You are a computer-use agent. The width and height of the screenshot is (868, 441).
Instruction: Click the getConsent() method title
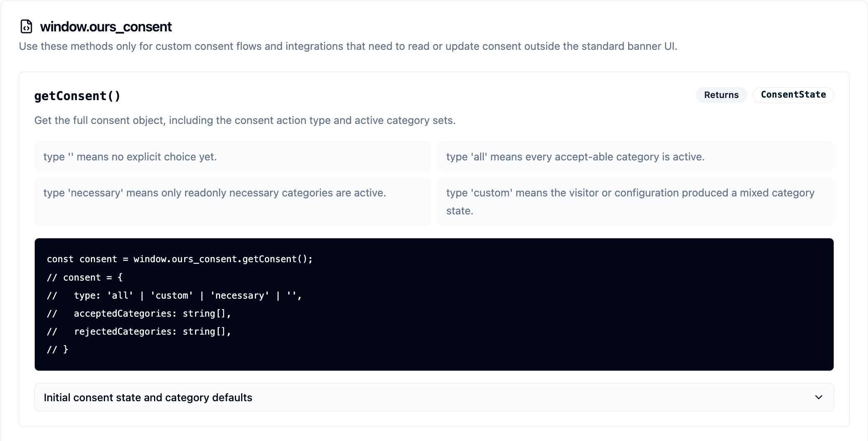[77, 96]
